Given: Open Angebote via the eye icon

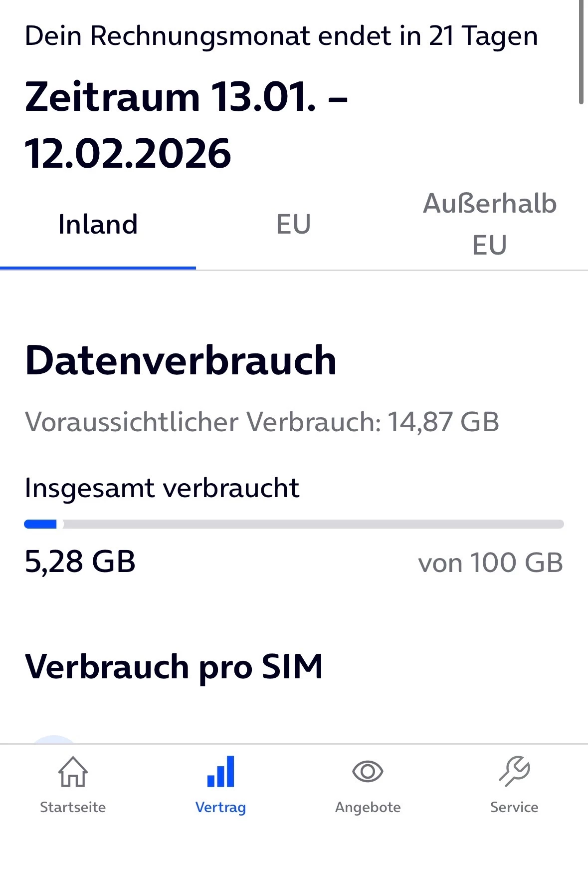Looking at the screenshot, I should (368, 772).
